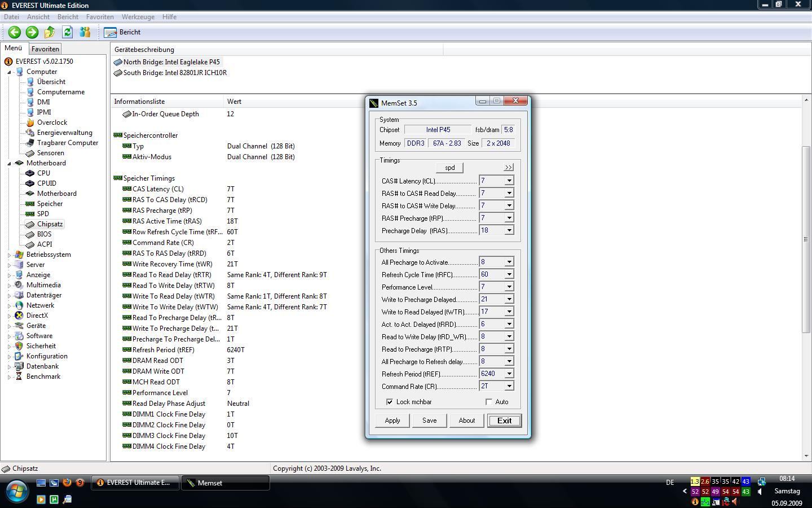Open the Datei menu
The height and width of the screenshot is (508, 812).
[x=11, y=17]
